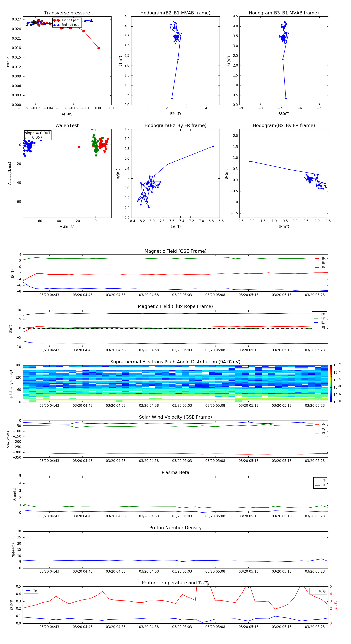This screenshot has width=351, height=644.
Task: Click the lowest red point in Transverse pressure plot
Action: pyautogui.click(x=99, y=48)
